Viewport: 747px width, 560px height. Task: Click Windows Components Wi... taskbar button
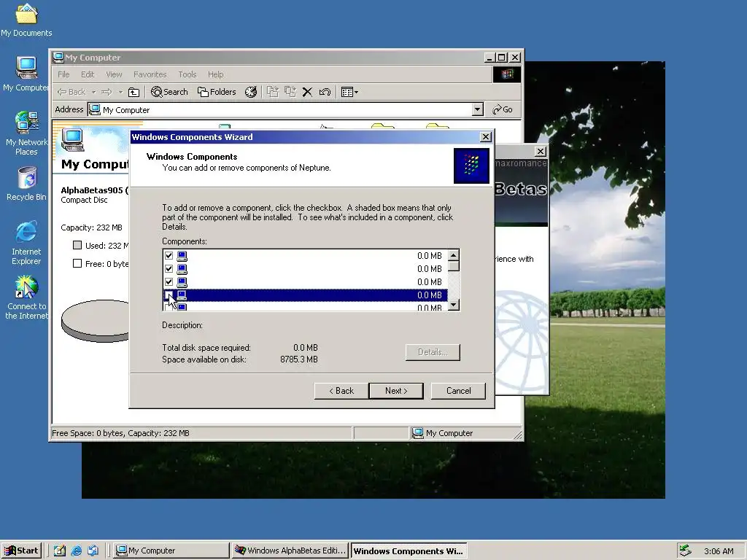pyautogui.click(x=409, y=551)
